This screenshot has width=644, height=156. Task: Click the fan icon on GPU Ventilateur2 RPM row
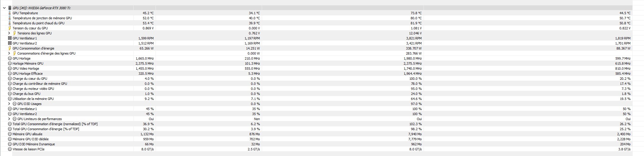coord(10,43)
